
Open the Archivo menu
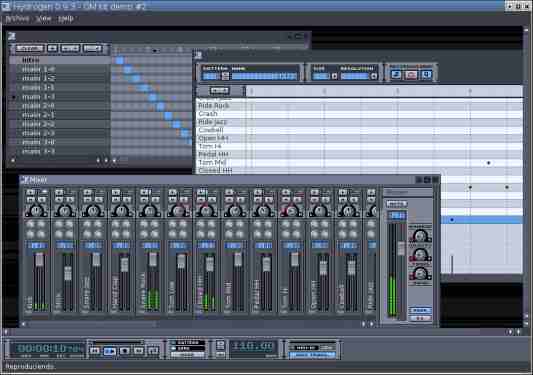(17, 19)
